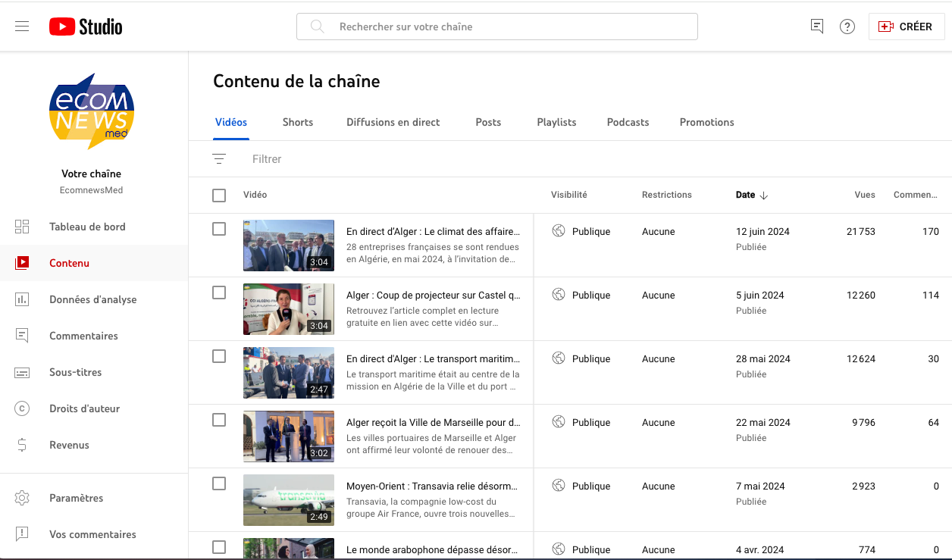Image resolution: width=952 pixels, height=560 pixels.
Task: Click the YouTube Studio logo
Action: (86, 27)
